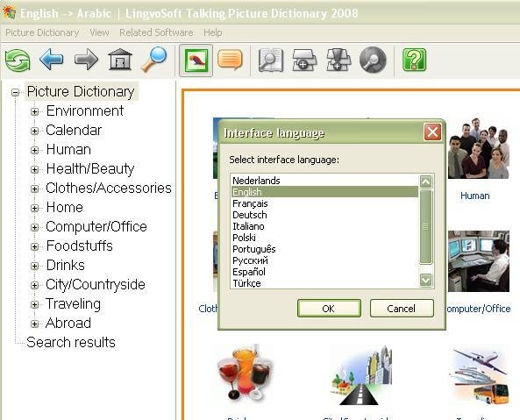This screenshot has height=420, width=520.
Task: Select the Foodstuffs tree item label
Action: pos(80,246)
